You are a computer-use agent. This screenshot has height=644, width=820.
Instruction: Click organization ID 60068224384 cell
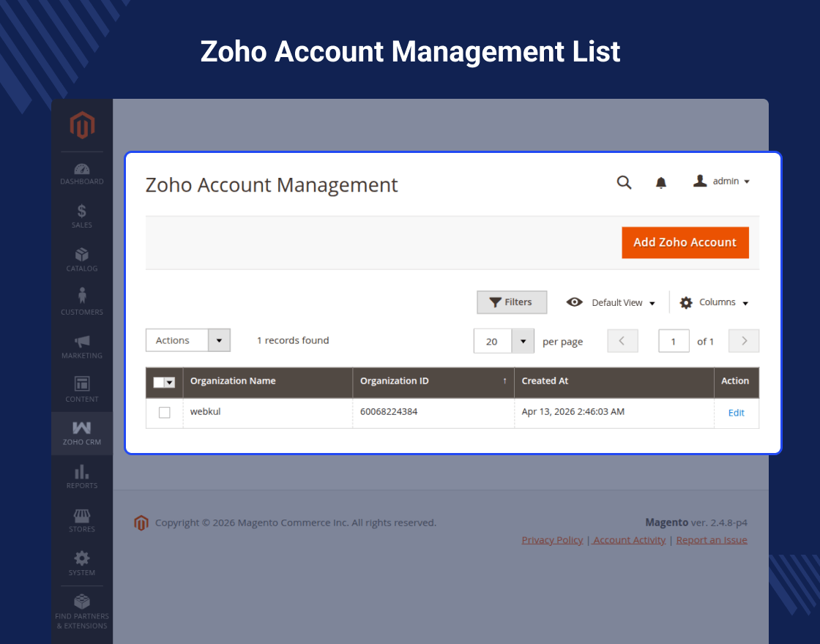433,413
